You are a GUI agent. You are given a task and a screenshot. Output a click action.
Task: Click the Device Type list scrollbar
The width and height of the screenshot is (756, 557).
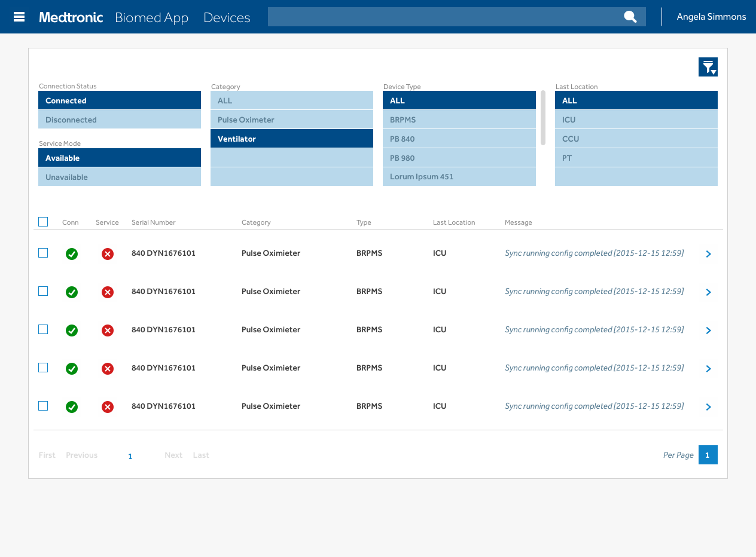tap(543, 118)
